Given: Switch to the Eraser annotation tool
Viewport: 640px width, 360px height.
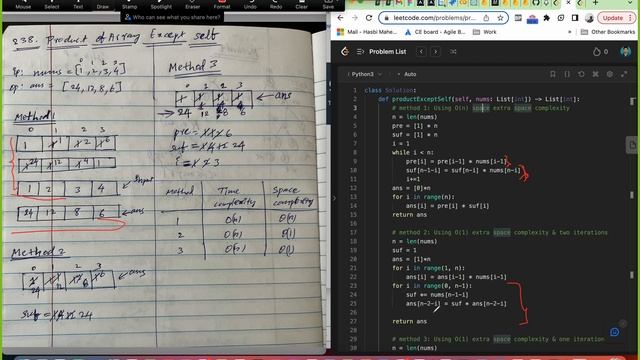Looking at the screenshot, I should click(193, 4).
